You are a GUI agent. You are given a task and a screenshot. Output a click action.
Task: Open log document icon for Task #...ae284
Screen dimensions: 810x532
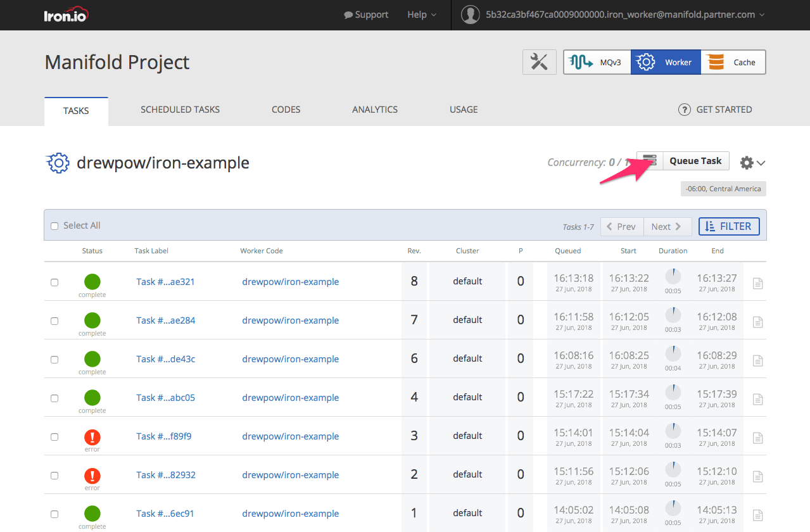point(757,322)
